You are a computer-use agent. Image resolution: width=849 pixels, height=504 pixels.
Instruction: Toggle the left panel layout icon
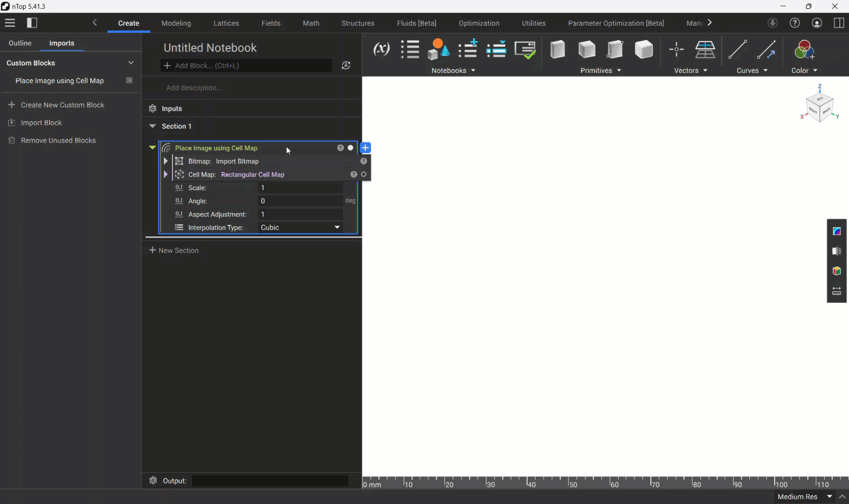pyautogui.click(x=32, y=23)
